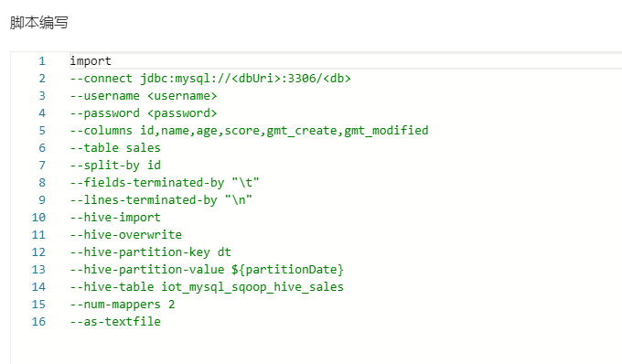This screenshot has width=622, height=364.
Task: Select line number 3 in gutter
Action: click(42, 96)
